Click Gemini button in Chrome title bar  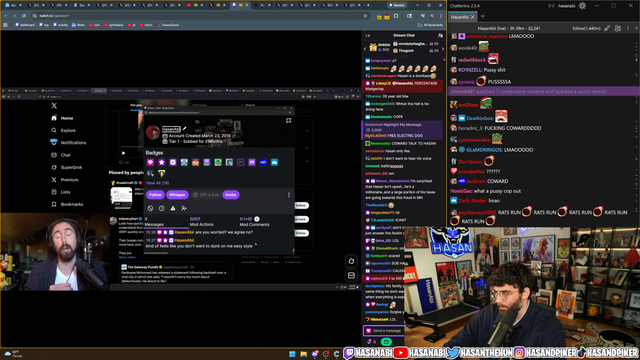(396, 5)
